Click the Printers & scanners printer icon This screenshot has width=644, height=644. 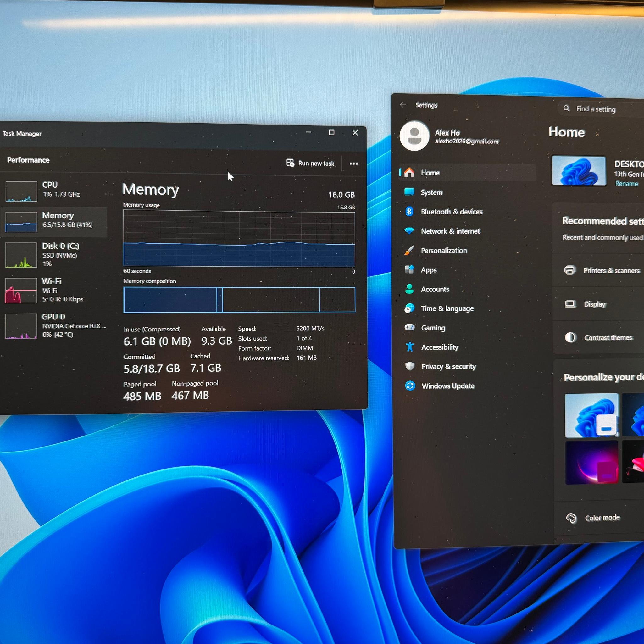tap(570, 270)
